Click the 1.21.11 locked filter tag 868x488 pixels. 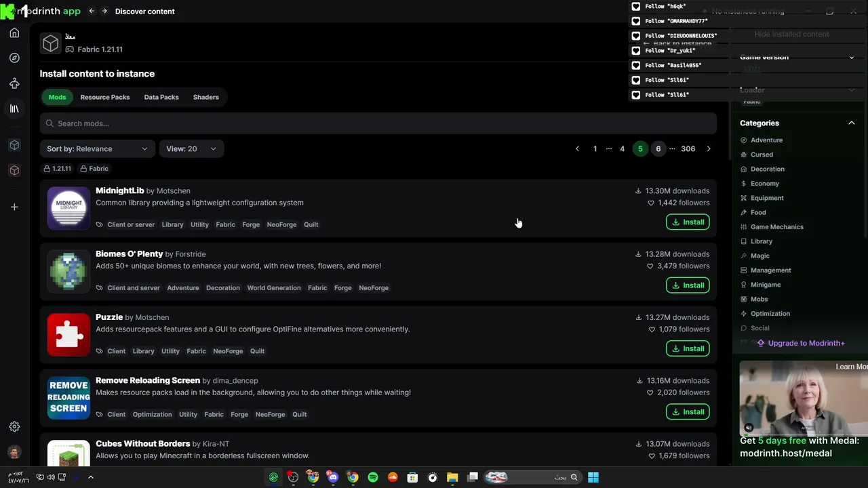(57, 168)
